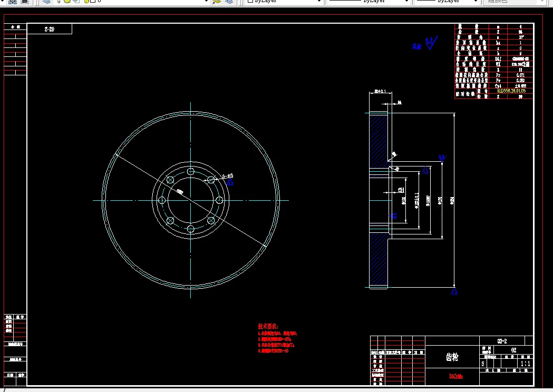Select the '齿轮' title in the title block
The height and width of the screenshot is (392, 553).
tap(452, 357)
